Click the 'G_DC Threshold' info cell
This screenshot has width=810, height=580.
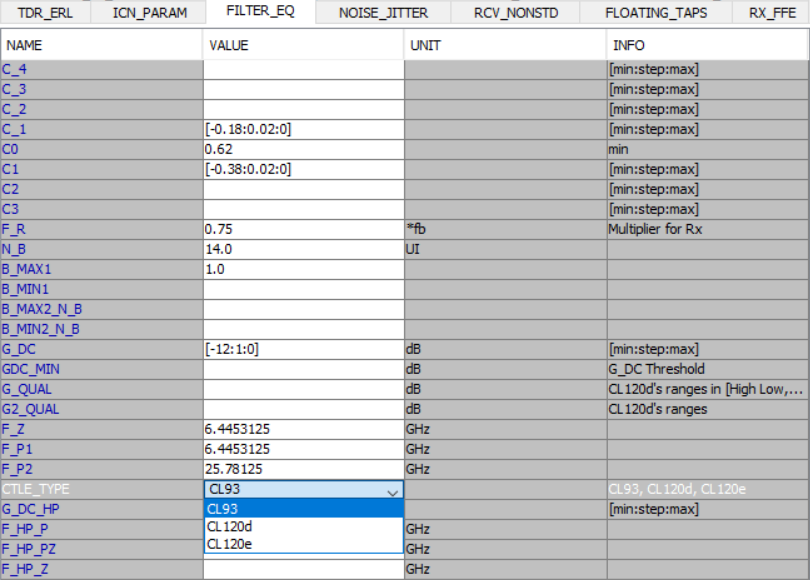click(708, 369)
